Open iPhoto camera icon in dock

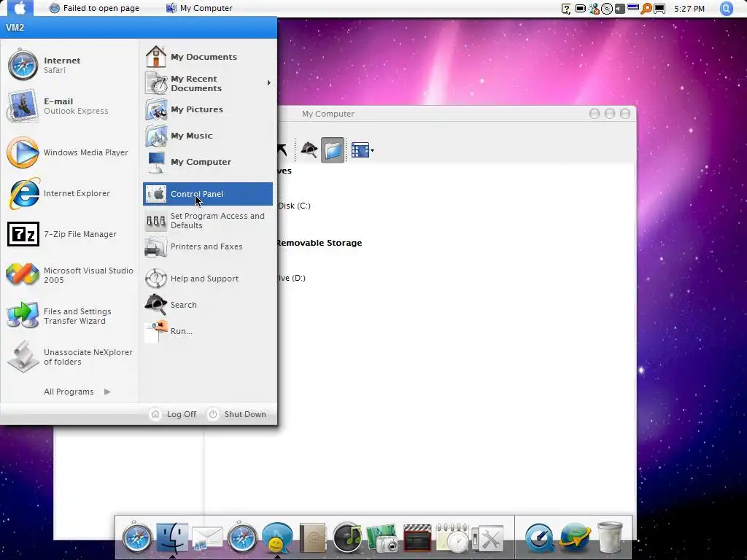tap(382, 539)
